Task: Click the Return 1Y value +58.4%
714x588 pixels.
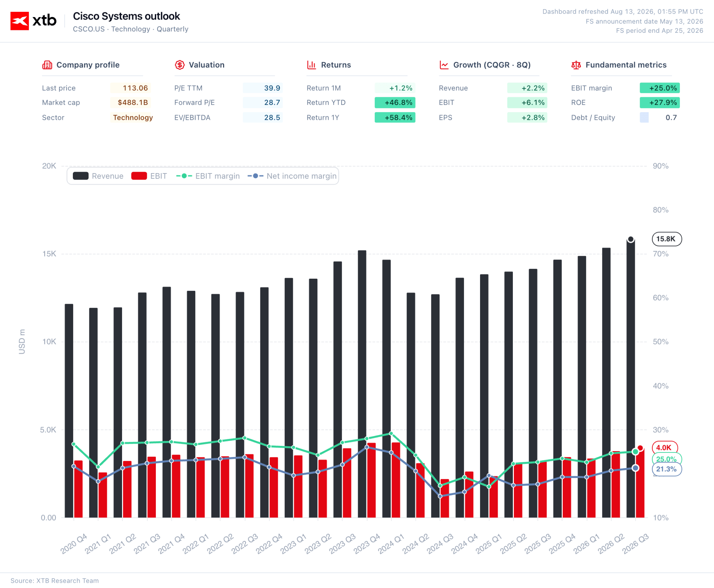Action: click(398, 117)
